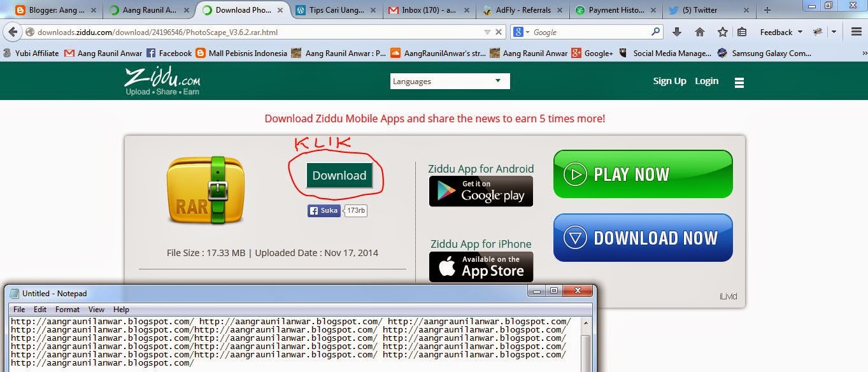Bookmark this page with the star icon
The height and width of the screenshot is (372, 868).
(723, 32)
